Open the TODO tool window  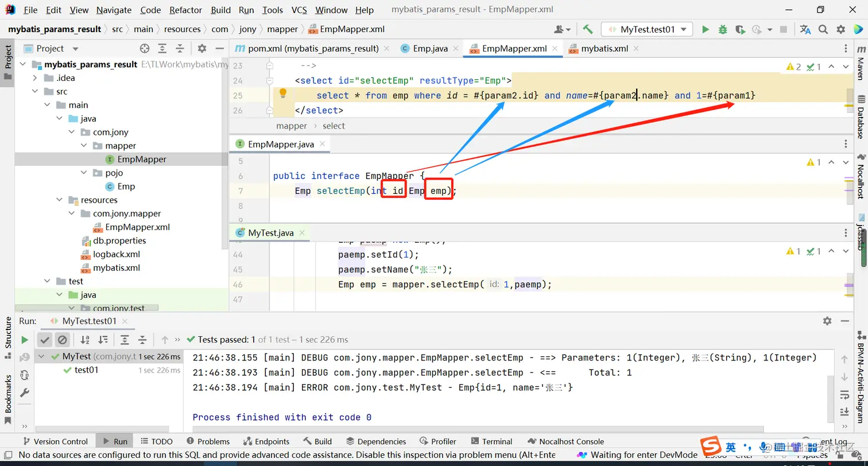156,441
